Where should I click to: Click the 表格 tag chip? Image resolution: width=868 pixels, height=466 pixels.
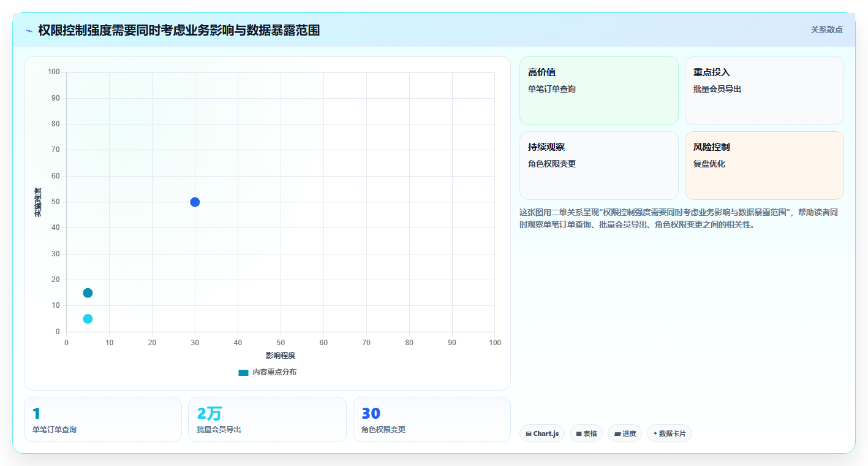[586, 434]
